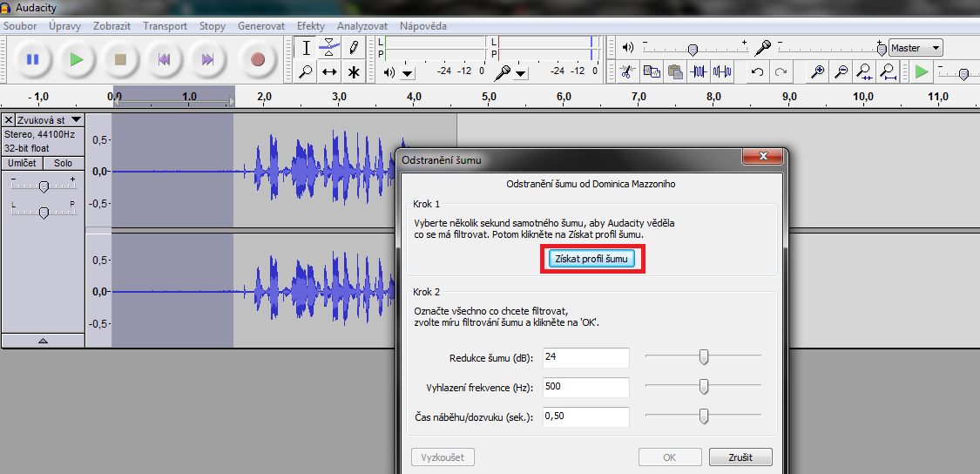Click the mixer toolbar output speaker icon
This screenshot has width=980, height=474.
tap(628, 48)
